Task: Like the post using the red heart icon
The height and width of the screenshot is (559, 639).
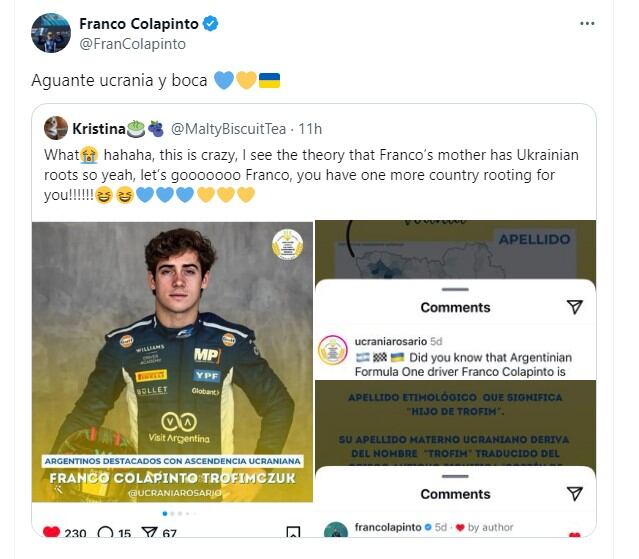Action: pos(52,534)
